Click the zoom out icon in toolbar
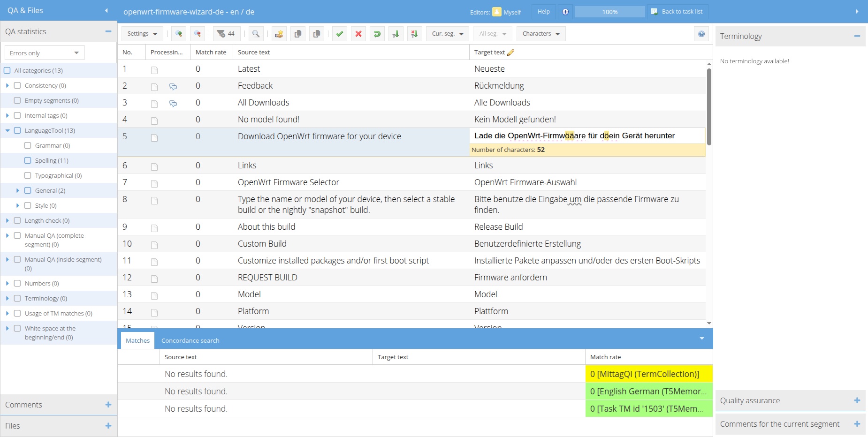Image resolution: width=868 pixels, height=437 pixels. 198,34
